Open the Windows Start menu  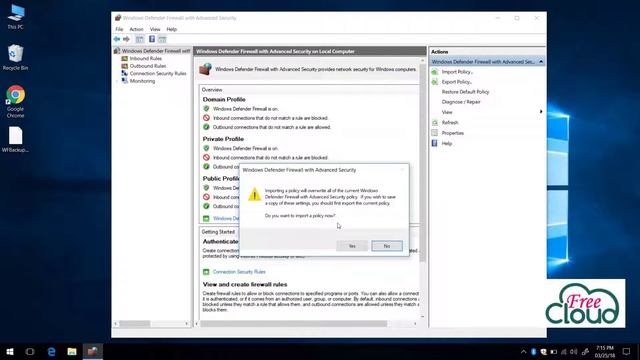coord(10,351)
